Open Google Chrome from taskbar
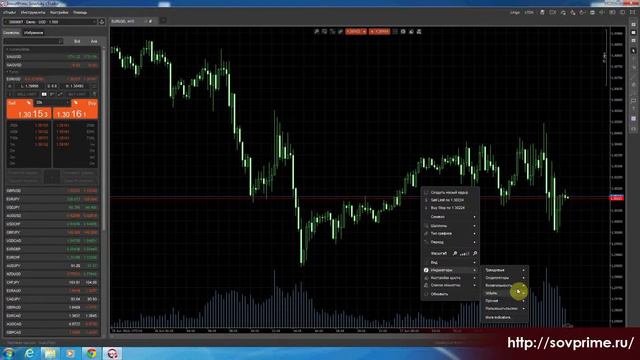This screenshot has height=360, width=640. click(91, 353)
